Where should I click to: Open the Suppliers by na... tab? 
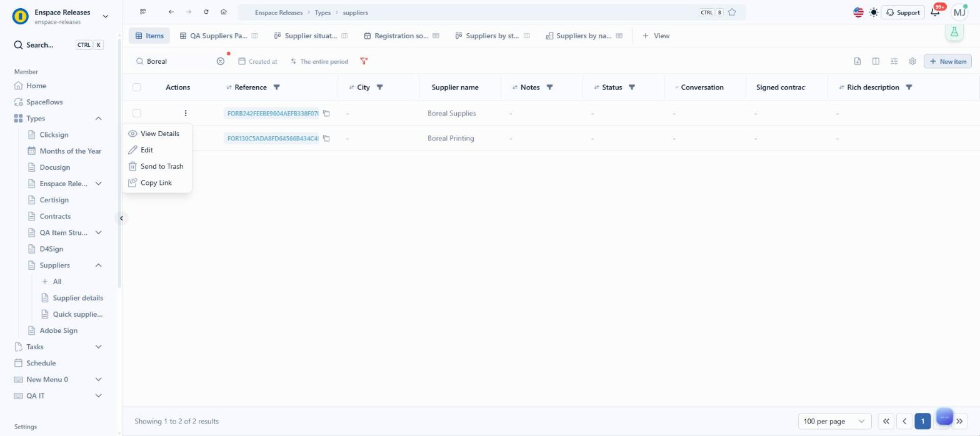(x=584, y=36)
